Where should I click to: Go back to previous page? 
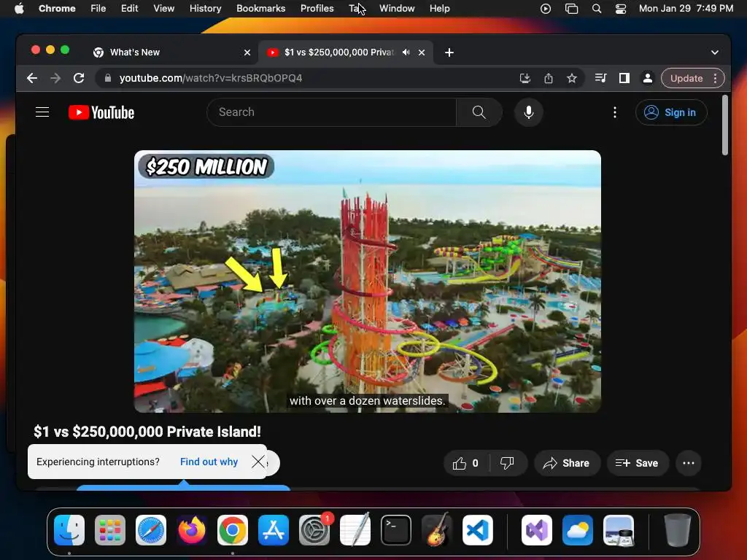pyautogui.click(x=32, y=78)
